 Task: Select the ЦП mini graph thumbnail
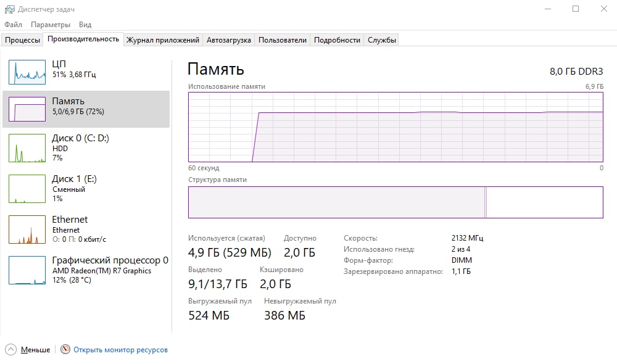[x=27, y=72]
